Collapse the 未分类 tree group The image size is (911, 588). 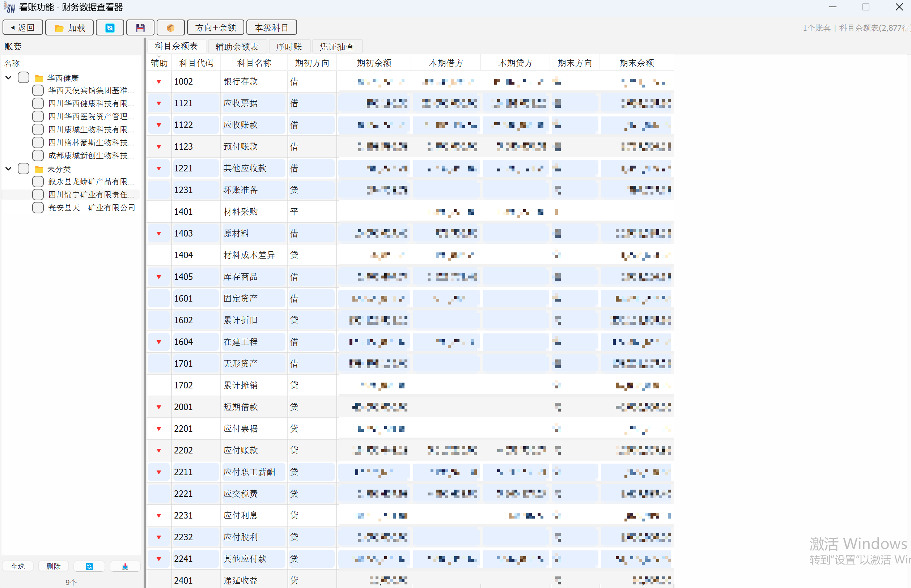point(8,169)
